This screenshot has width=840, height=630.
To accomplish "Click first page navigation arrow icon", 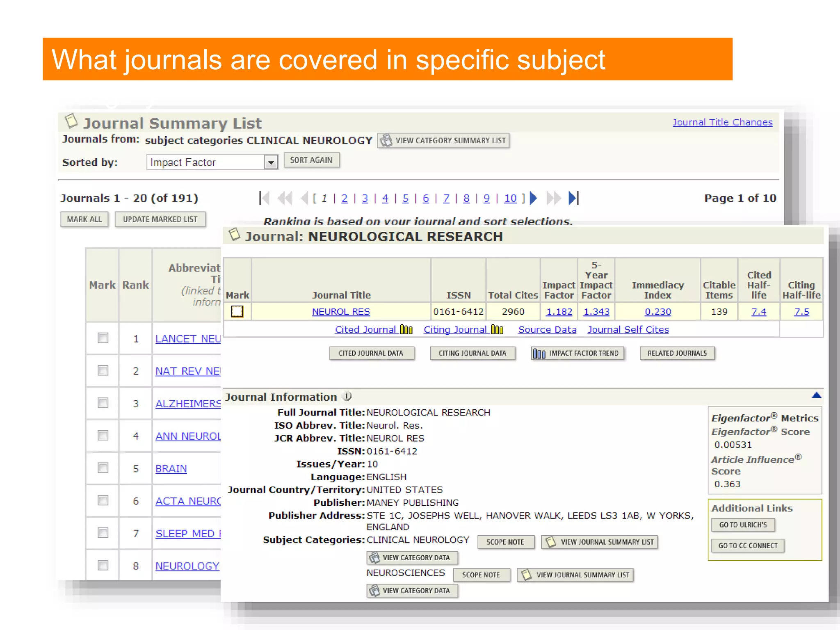I will 264,199.
